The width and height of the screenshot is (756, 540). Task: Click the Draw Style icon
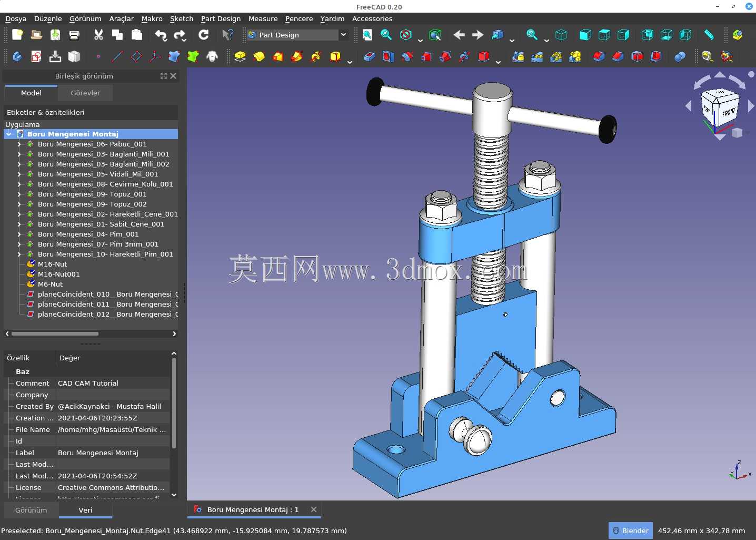pos(406,35)
